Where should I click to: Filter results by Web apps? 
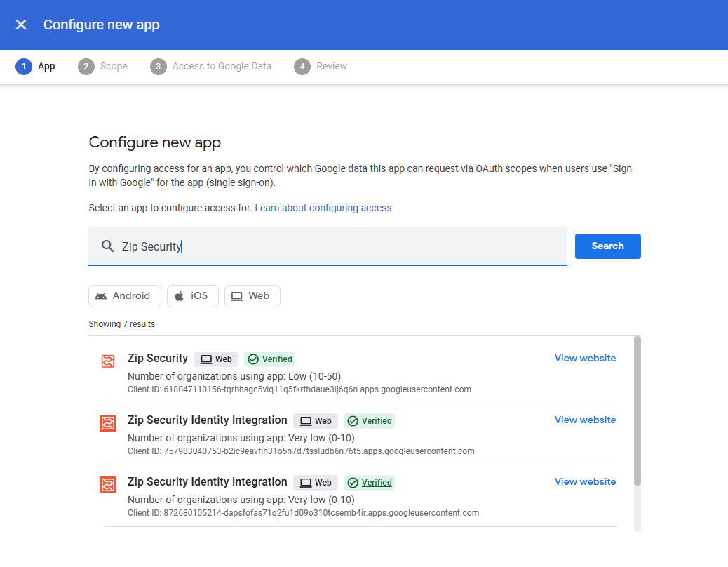tap(252, 296)
